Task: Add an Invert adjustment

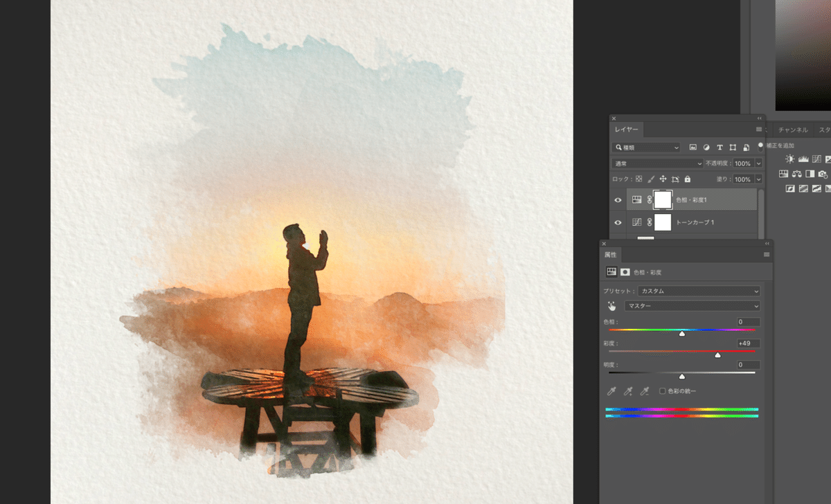Action: pyautogui.click(x=790, y=188)
